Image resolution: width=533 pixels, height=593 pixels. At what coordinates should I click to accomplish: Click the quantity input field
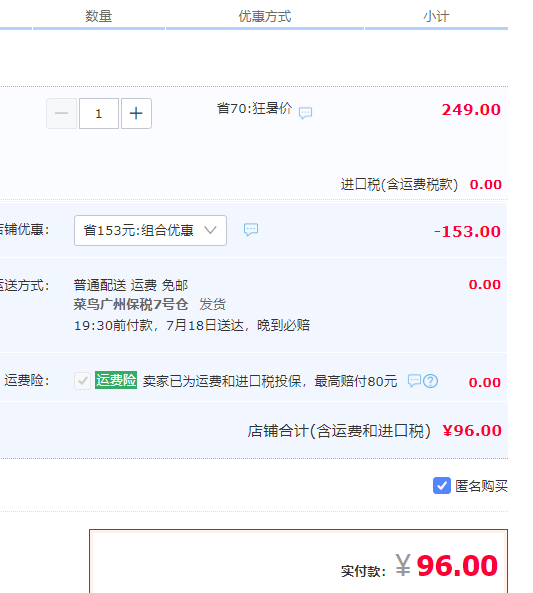[x=99, y=113]
